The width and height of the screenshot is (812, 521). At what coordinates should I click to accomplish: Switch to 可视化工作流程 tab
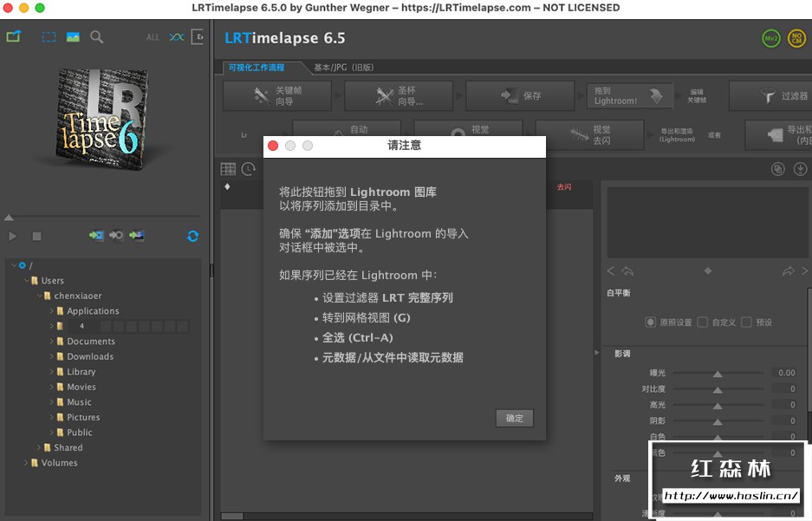[257, 68]
